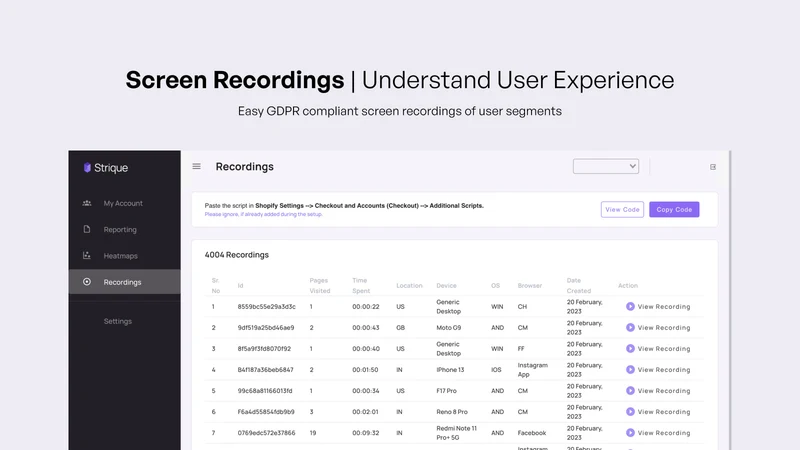
Task: Play icon for recording 0769edc572e37866
Action: click(x=630, y=433)
